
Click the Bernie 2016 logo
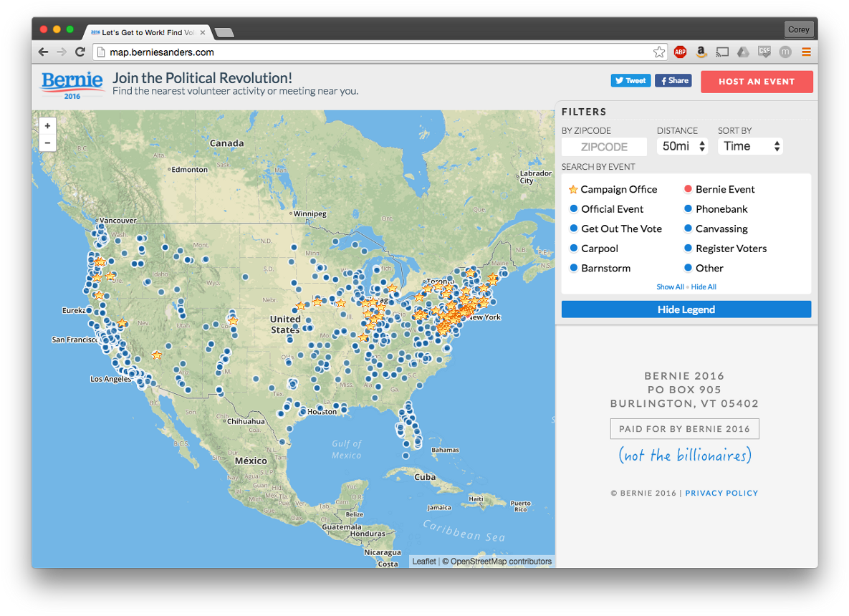(72, 85)
